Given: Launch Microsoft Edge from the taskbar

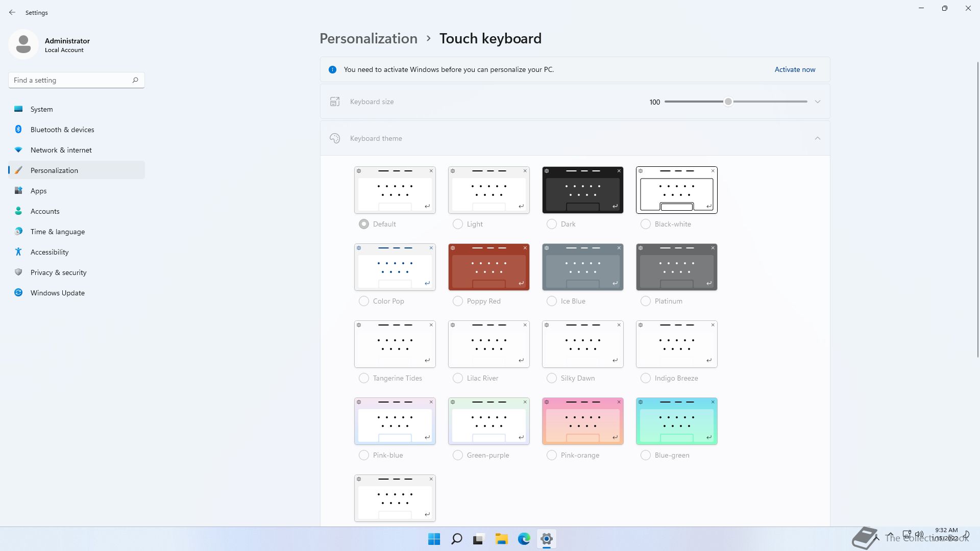Looking at the screenshot, I should (x=524, y=539).
